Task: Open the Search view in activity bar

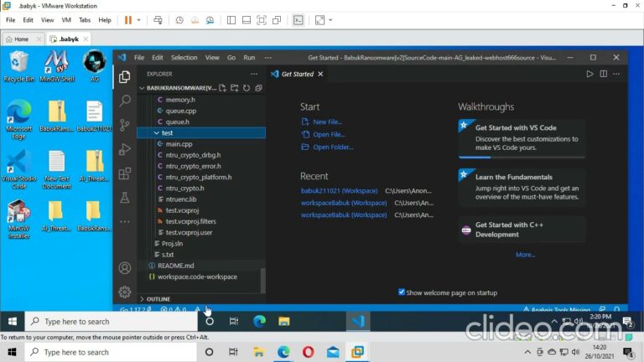Action: 125,101
